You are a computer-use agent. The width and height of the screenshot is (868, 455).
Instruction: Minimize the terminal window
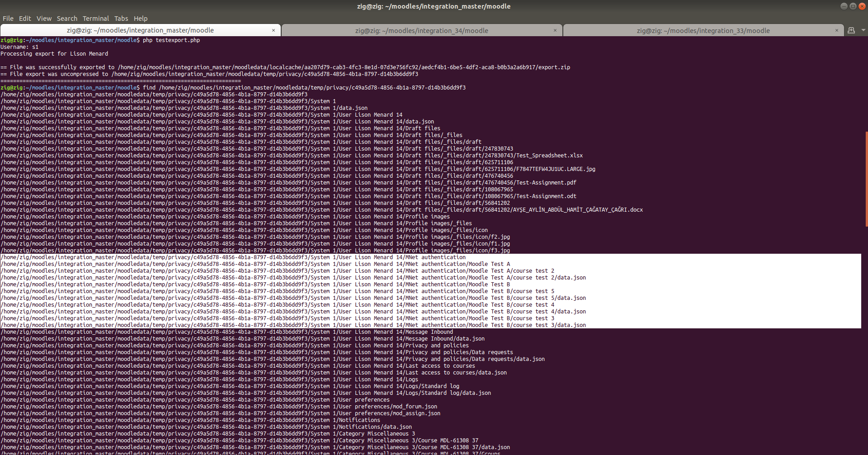pyautogui.click(x=844, y=6)
